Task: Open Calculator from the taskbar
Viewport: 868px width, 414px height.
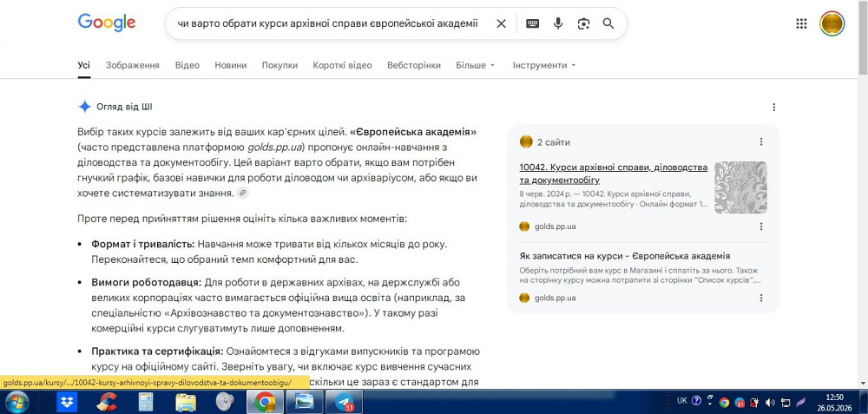Action: coord(146,402)
